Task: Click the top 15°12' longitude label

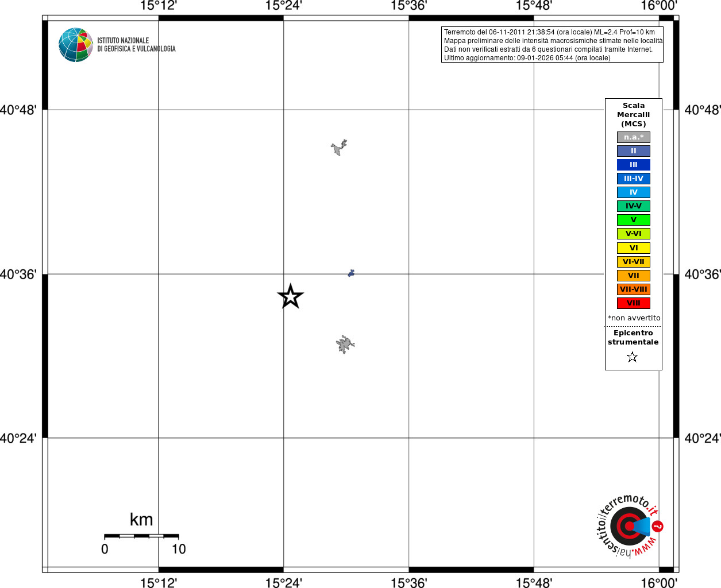Action: tap(159, 6)
